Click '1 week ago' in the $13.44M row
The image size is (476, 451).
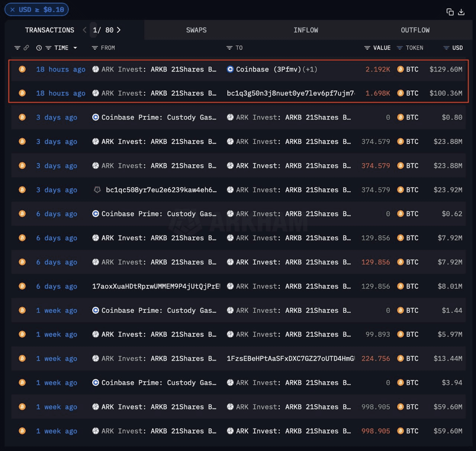pos(57,358)
